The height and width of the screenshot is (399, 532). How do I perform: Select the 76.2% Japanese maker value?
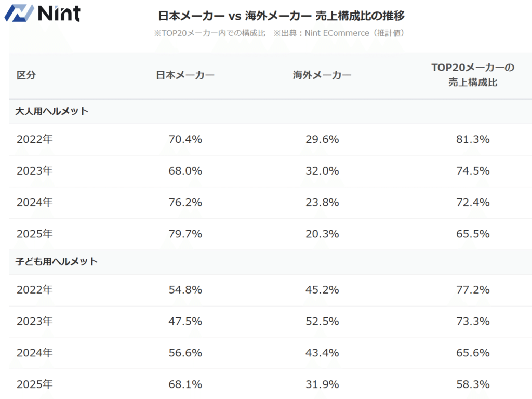tap(185, 203)
